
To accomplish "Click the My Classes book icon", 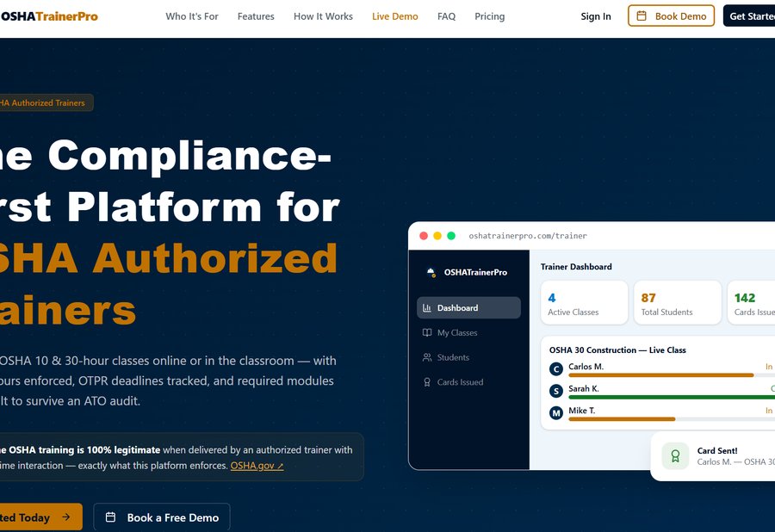I will click(427, 332).
